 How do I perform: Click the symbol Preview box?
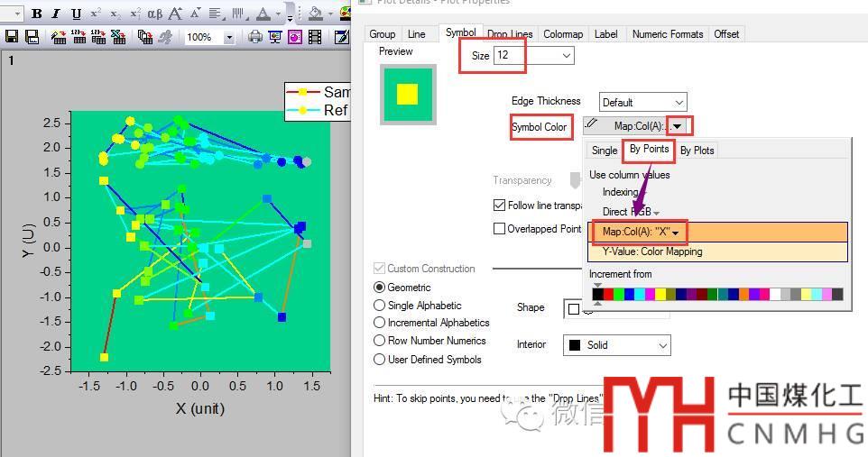(408, 94)
